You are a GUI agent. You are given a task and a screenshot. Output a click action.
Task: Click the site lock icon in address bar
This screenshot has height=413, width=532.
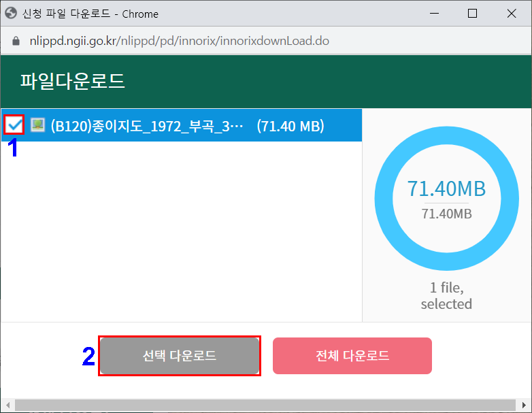coord(16,41)
